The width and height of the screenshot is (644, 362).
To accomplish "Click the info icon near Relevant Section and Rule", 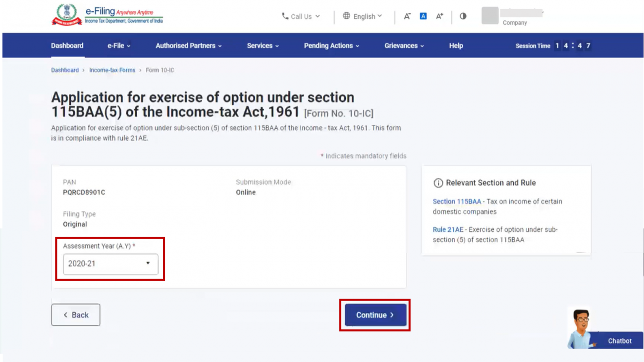I will tap(439, 183).
